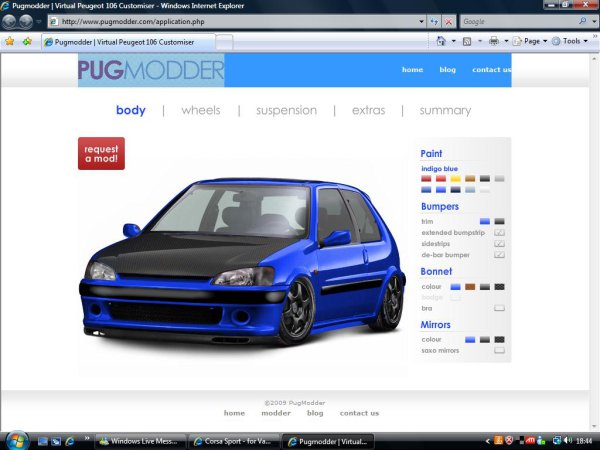Open the Windows Start orb
The width and height of the screenshot is (600, 450).
point(16,440)
